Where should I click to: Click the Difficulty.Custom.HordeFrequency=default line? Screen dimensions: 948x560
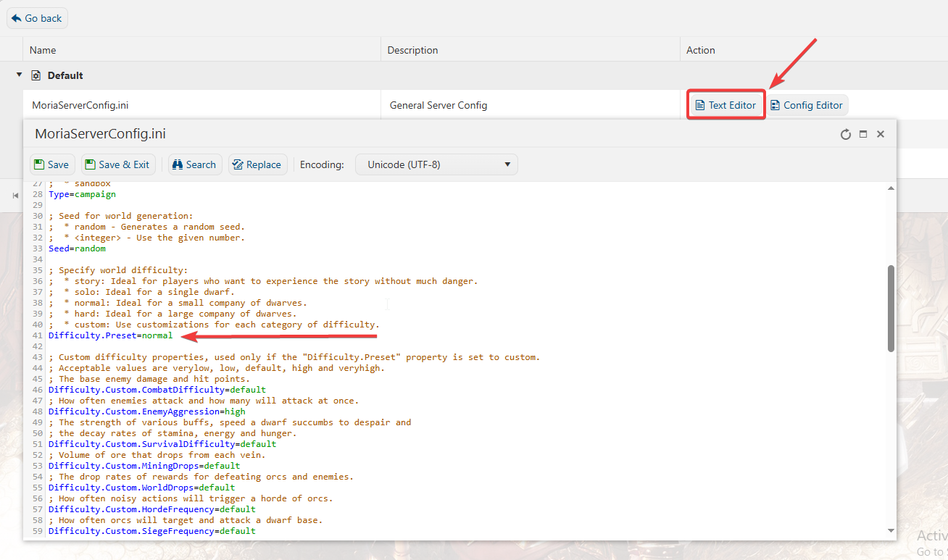pyautogui.click(x=152, y=509)
